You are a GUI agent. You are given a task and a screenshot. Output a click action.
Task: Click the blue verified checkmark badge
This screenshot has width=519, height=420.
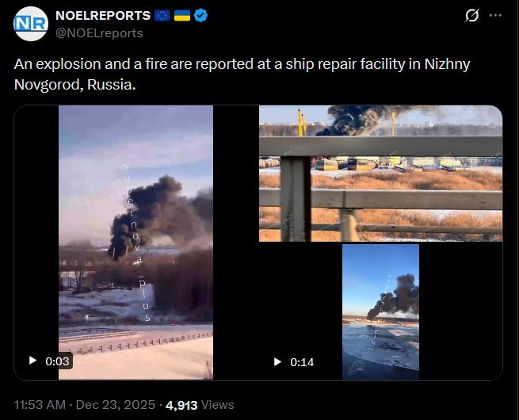pos(200,16)
